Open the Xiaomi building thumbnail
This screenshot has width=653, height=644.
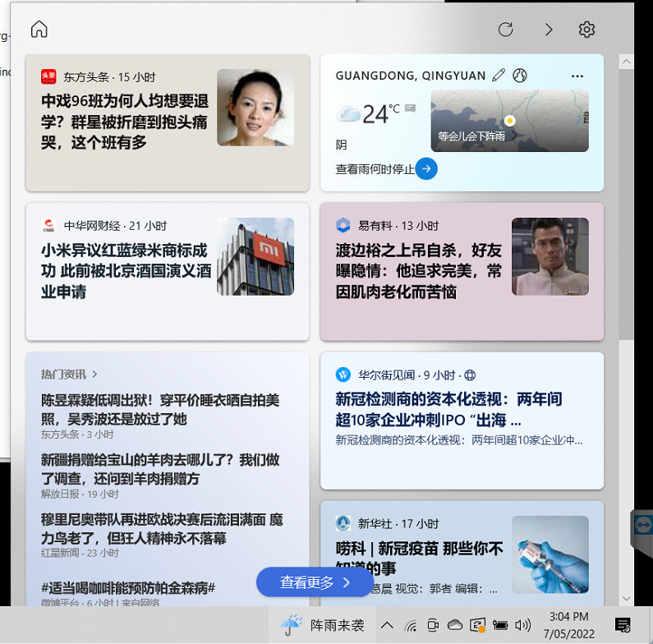(255, 256)
